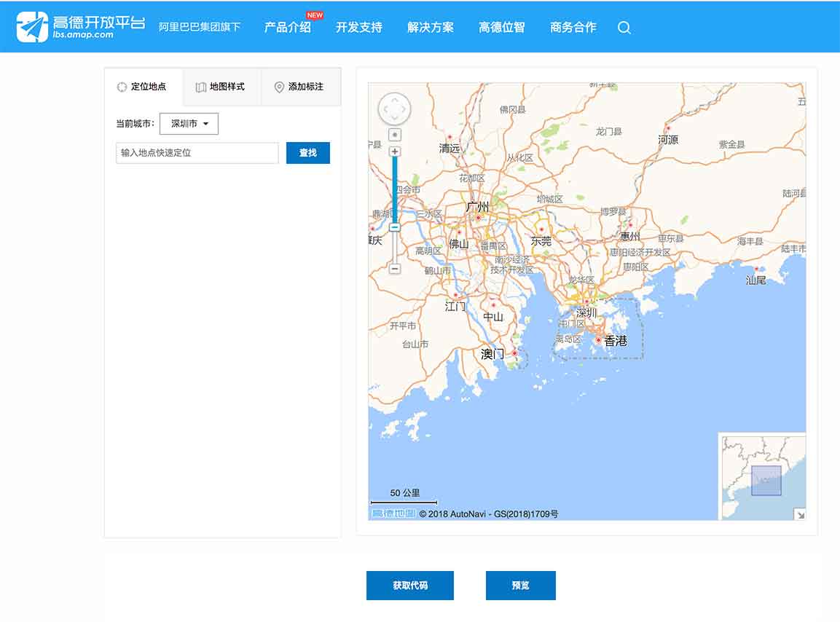The image size is (840, 622).
Task: Click the 查找 search button
Action: pos(307,153)
